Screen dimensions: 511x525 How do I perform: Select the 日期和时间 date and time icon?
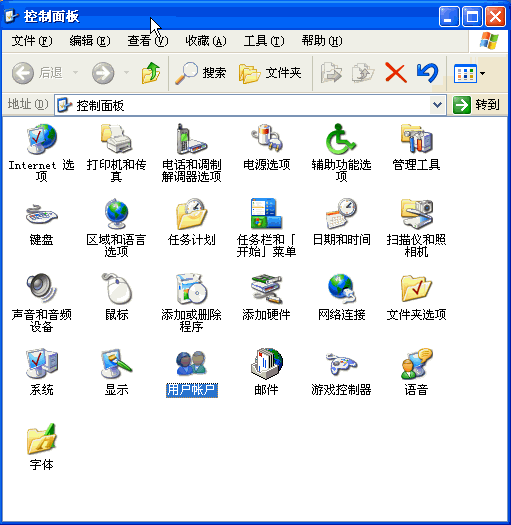click(341, 214)
